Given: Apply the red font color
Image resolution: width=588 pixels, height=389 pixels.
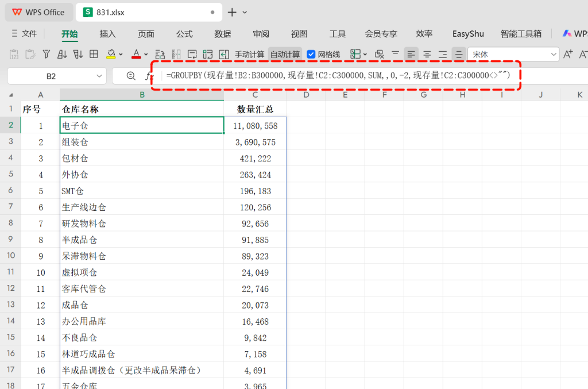Looking at the screenshot, I should 136,55.
